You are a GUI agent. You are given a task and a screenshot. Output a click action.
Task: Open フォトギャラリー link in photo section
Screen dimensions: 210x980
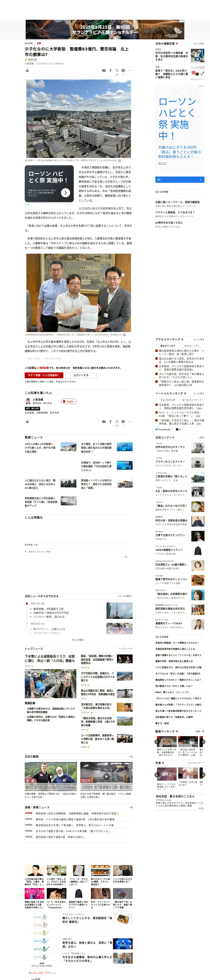(196, 763)
